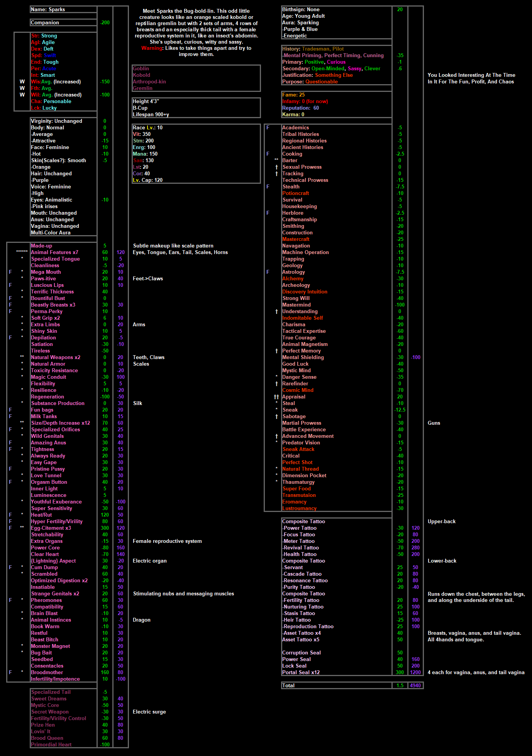Click the 'Dex: Deft' attribute line
This screenshot has height=756, width=532.
[42, 49]
